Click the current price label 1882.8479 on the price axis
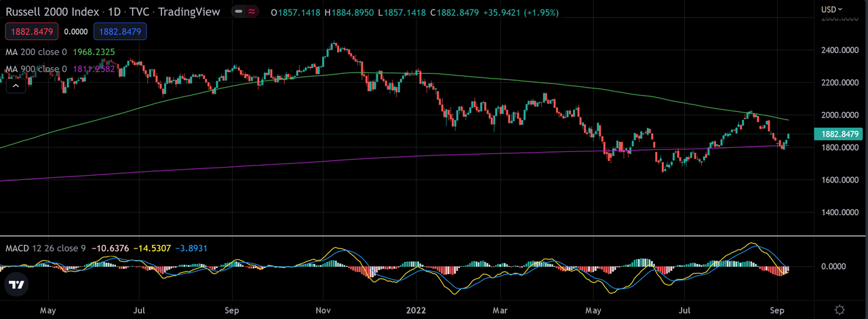The image size is (868, 319). click(x=838, y=134)
